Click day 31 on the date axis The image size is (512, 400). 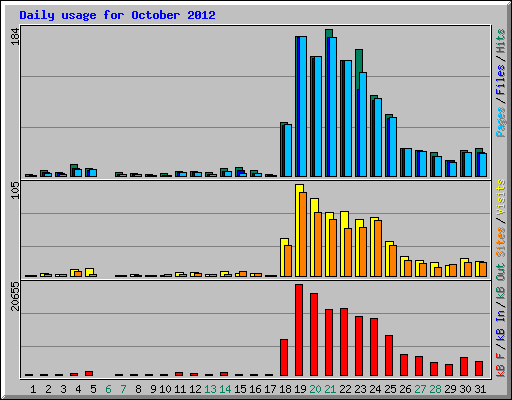480,389
